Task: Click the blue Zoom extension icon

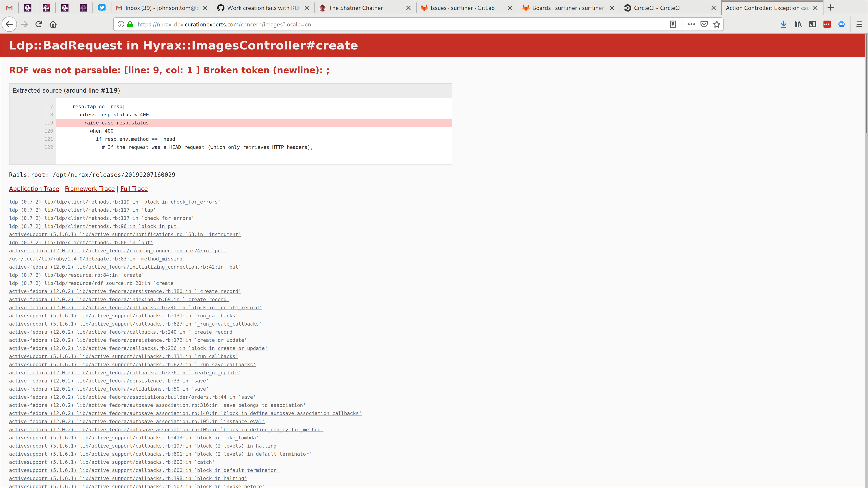Action: point(842,24)
